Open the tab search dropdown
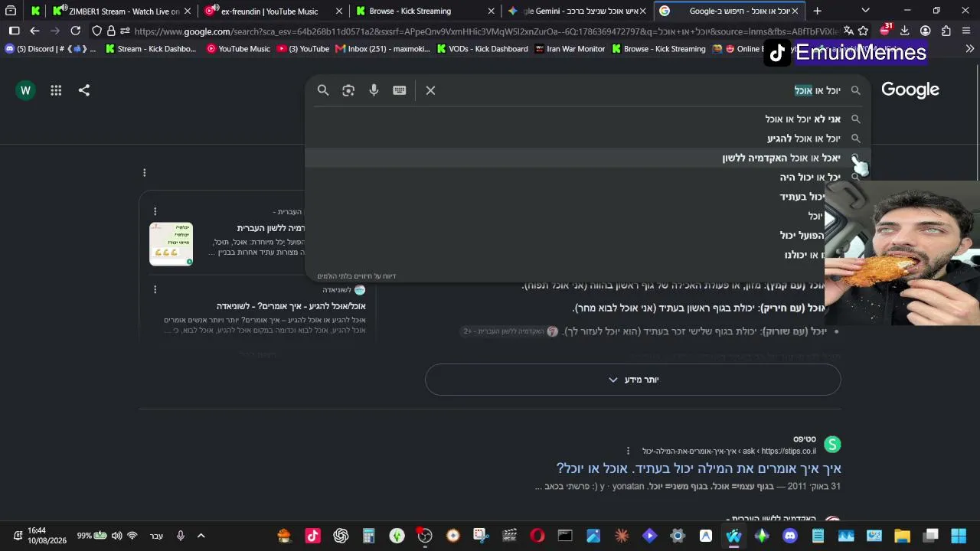The width and height of the screenshot is (980, 551). coord(865,11)
